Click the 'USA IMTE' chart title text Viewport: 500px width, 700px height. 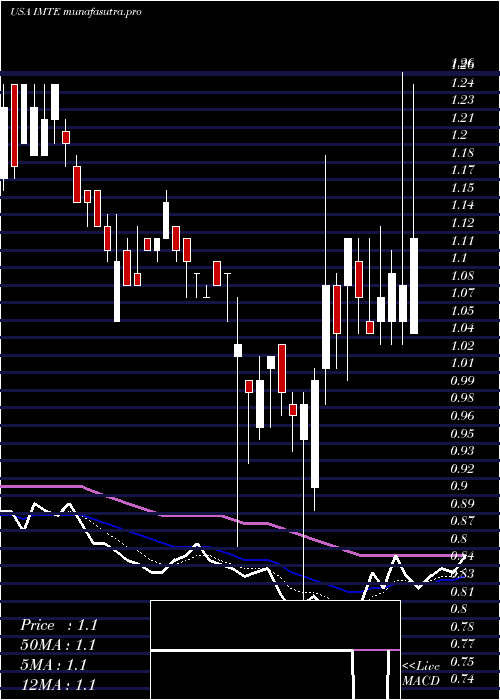pos(37,12)
